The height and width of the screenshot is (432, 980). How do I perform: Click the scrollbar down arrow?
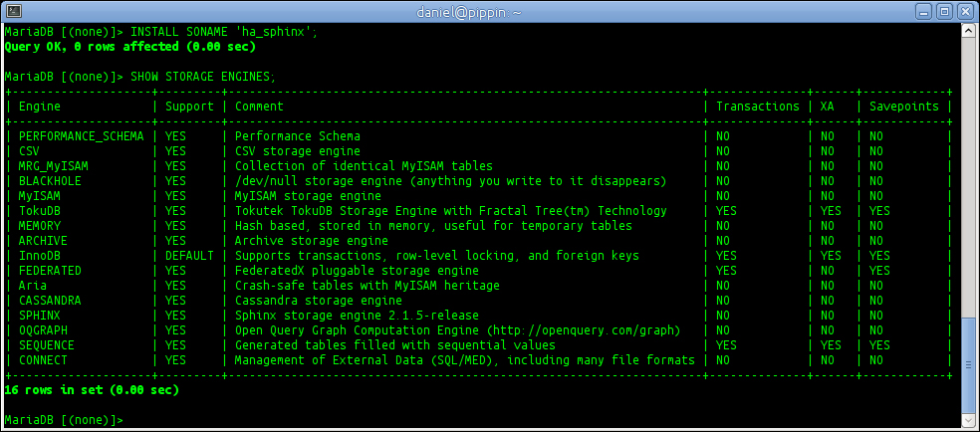pos(969,421)
